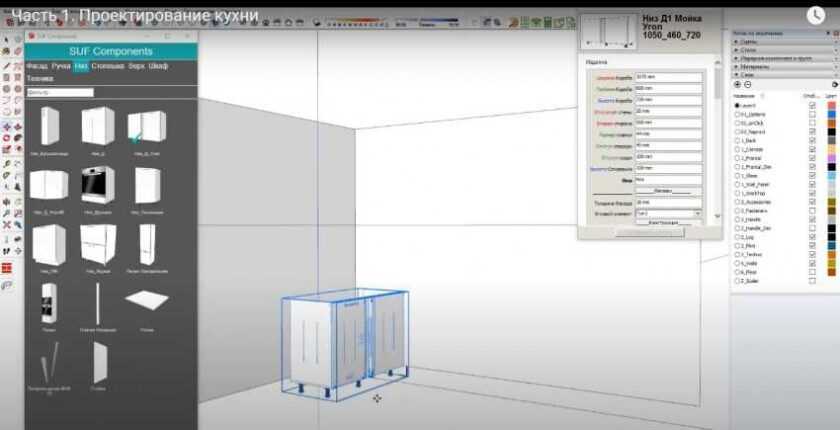Set Layer0 as the active layer
The image size is (840, 430).
[737, 105]
